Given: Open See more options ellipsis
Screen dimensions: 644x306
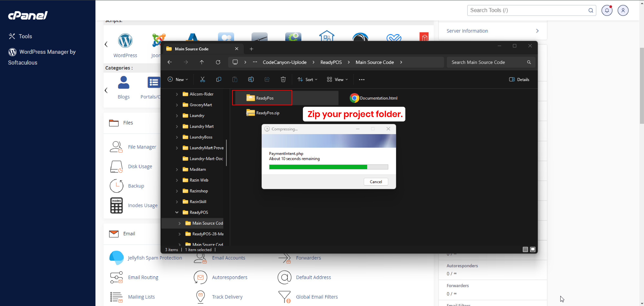Looking at the screenshot, I should coord(362,79).
